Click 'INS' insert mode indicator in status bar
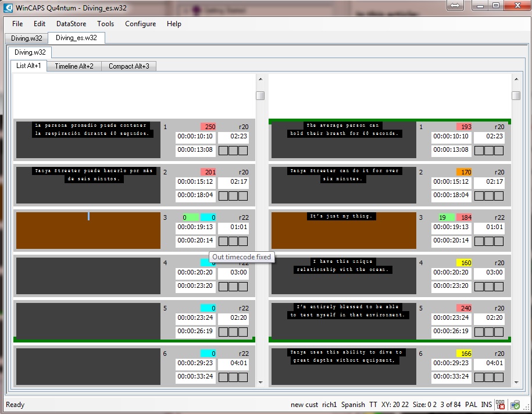532x414 pixels. 486,405
